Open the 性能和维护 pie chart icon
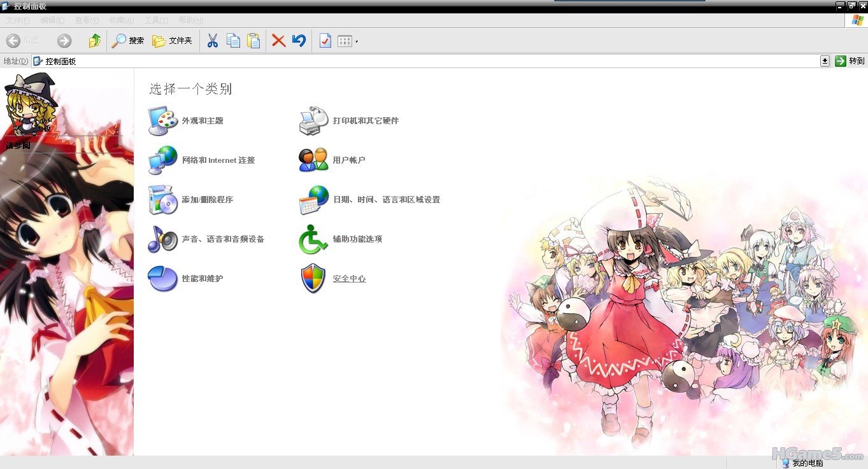The image size is (868, 469). pyautogui.click(x=162, y=279)
